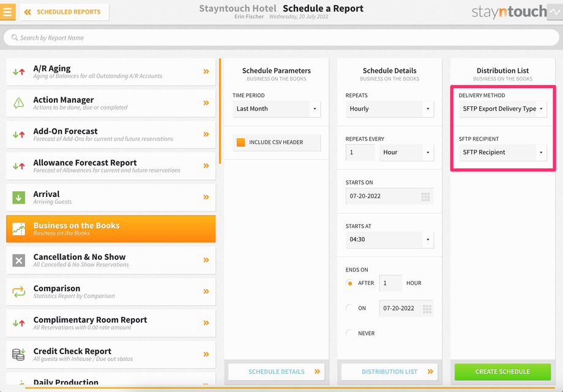Select the Comparison report title
The height and width of the screenshot is (392, 563).
(x=57, y=288)
